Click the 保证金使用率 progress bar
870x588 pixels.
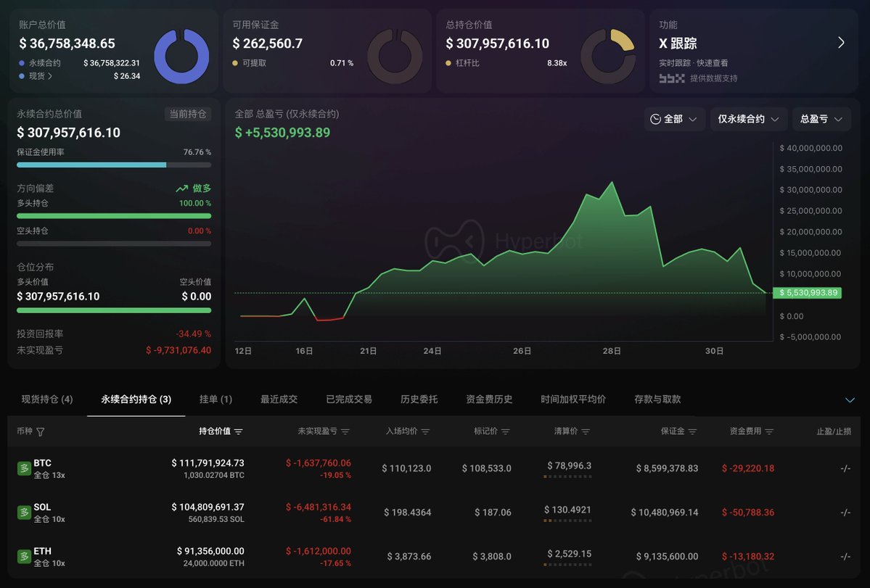pyautogui.click(x=114, y=165)
